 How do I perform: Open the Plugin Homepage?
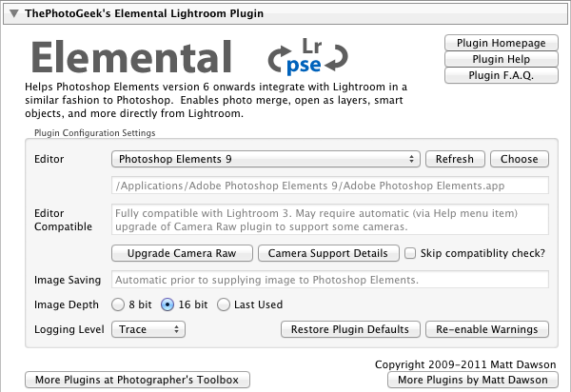click(501, 43)
